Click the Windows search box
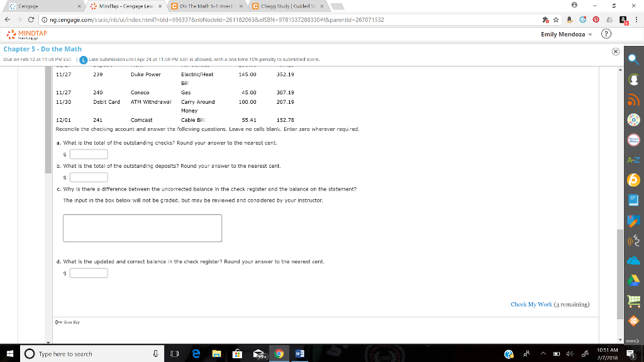Image resolution: width=644 pixels, height=362 pixels. (92, 353)
